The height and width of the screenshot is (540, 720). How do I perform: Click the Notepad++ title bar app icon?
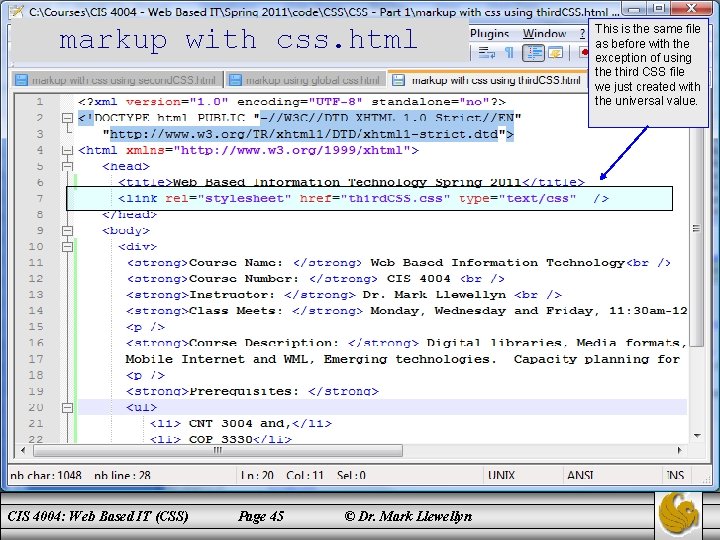click(x=17, y=11)
